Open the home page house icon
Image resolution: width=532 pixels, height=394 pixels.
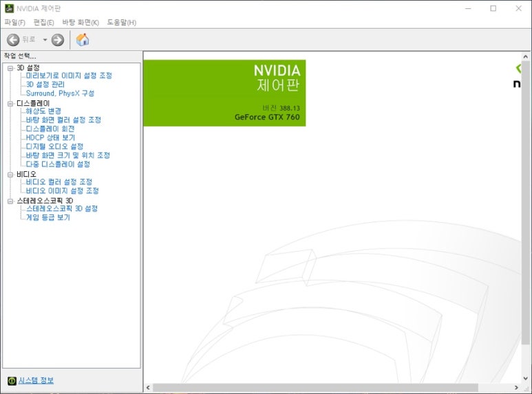(83, 40)
